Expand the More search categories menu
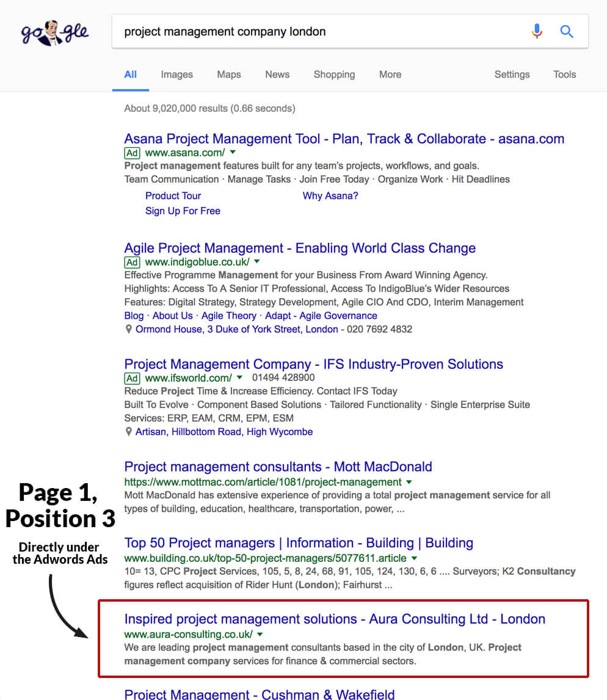The height and width of the screenshot is (700, 607). coord(390,75)
